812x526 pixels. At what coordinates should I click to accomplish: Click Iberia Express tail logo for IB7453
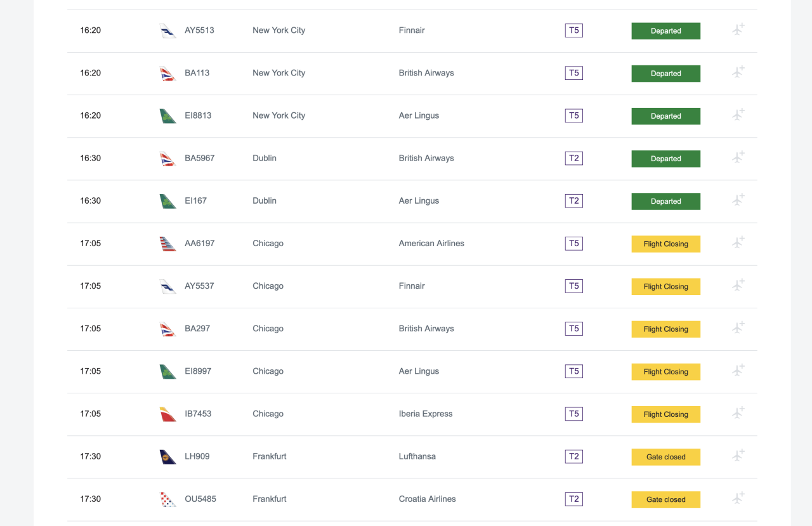[167, 414]
